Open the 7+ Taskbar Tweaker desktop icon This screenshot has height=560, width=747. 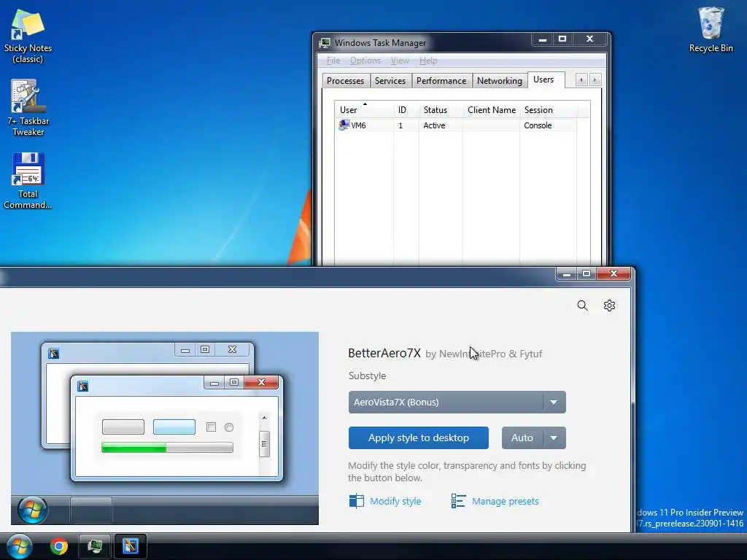pyautogui.click(x=28, y=108)
